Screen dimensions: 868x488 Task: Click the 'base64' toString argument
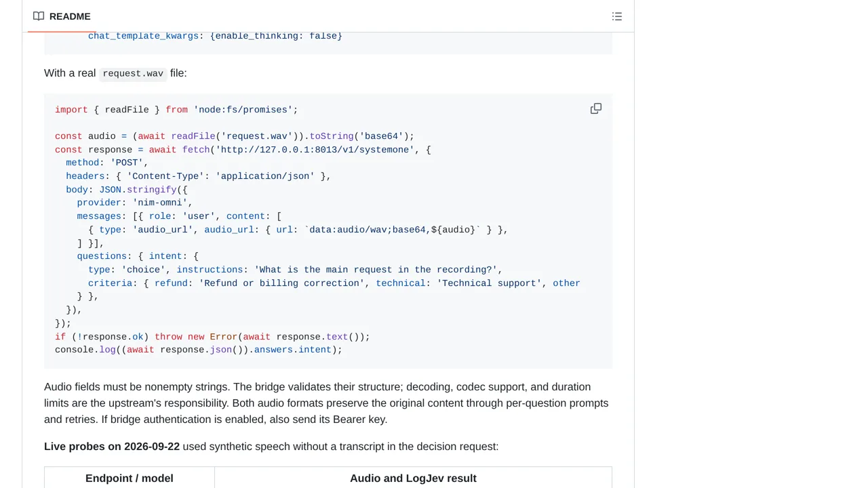pyautogui.click(x=381, y=136)
